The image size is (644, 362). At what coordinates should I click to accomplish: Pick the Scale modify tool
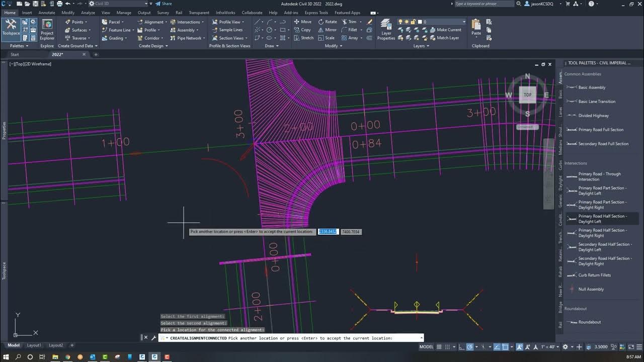[x=326, y=38]
